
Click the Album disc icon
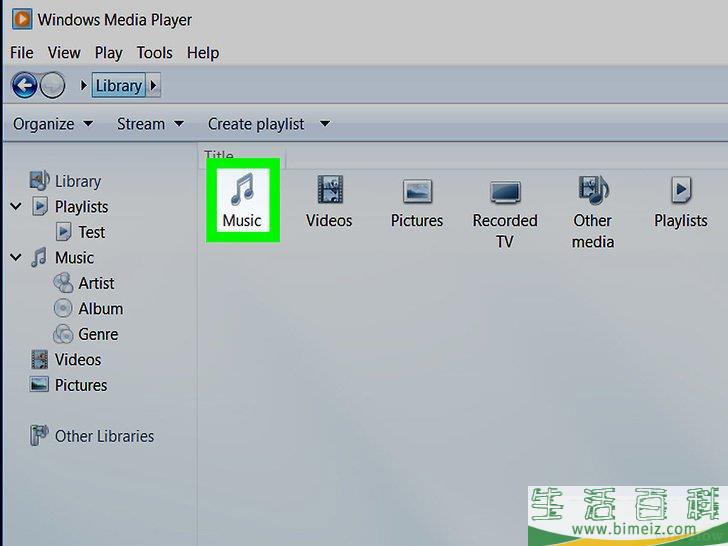pos(63,308)
